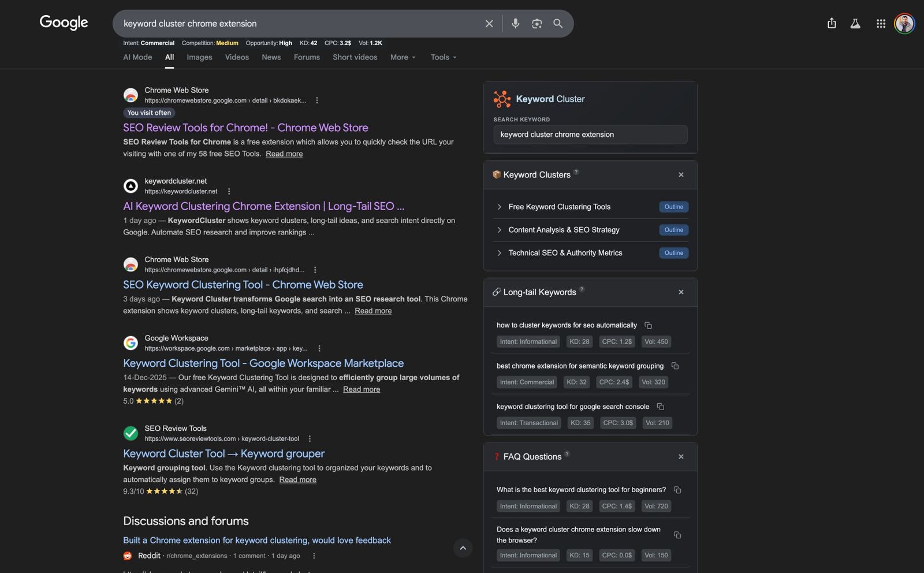The image size is (924, 573).
Task: Close the FAQ Questions panel
Action: point(681,456)
